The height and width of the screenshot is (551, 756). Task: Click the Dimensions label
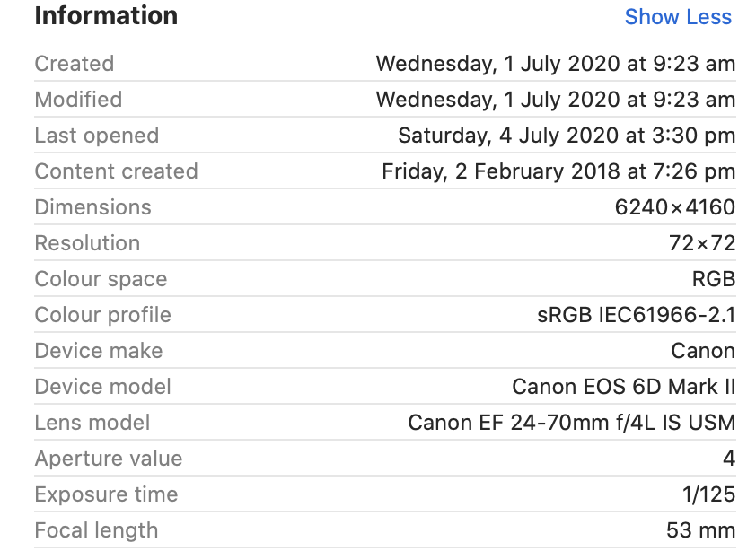point(92,207)
